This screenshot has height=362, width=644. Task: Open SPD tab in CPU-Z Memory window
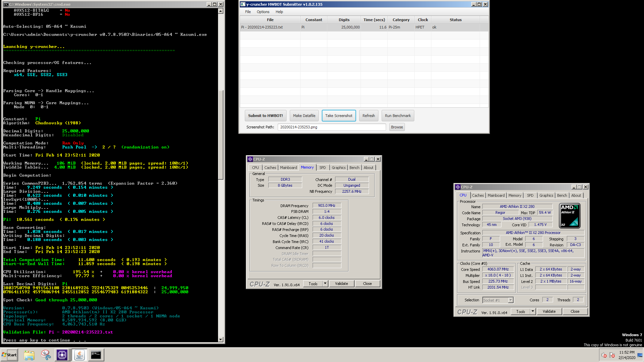point(322,168)
